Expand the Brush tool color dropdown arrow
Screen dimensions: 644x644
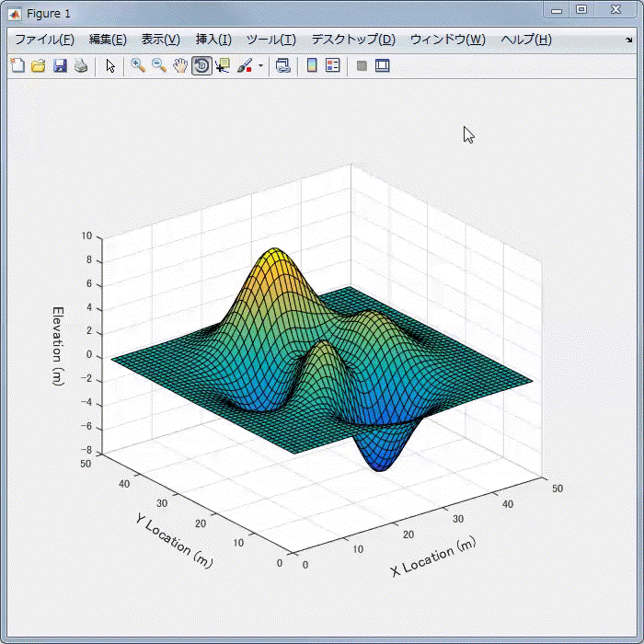coord(260,66)
